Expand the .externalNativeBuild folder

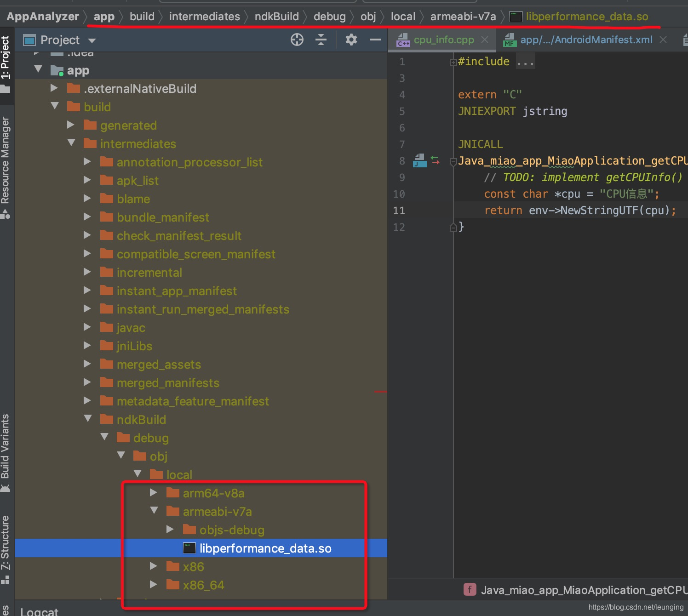coord(54,88)
